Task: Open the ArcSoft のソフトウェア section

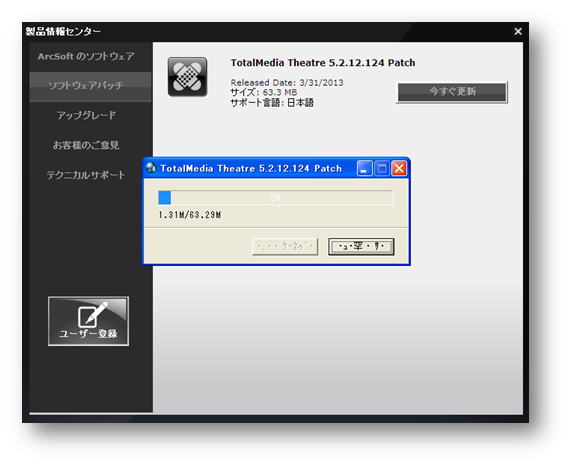Action: point(86,56)
